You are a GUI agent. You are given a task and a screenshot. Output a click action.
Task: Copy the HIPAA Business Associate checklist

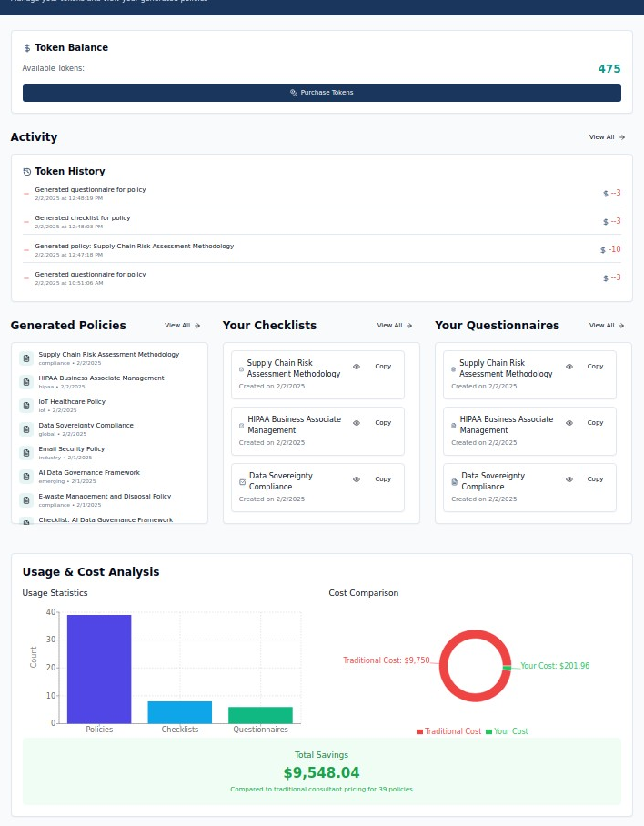point(383,423)
